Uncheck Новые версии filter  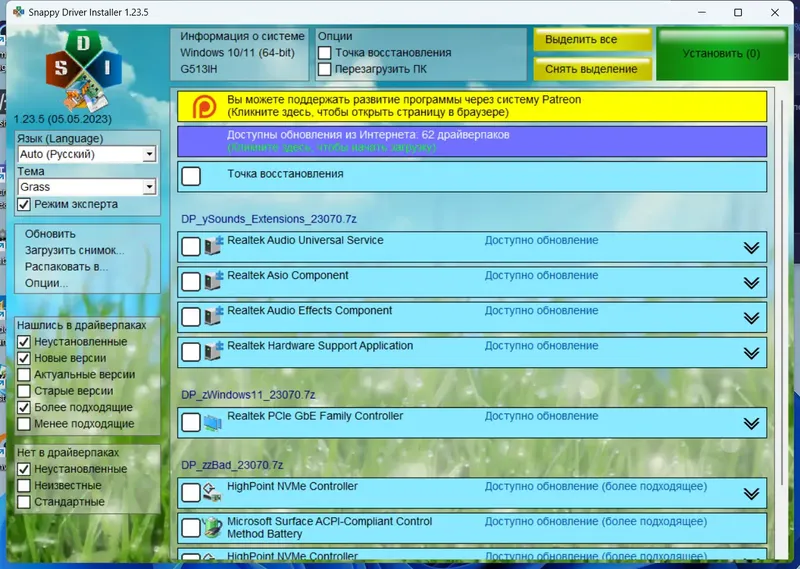click(x=23, y=358)
